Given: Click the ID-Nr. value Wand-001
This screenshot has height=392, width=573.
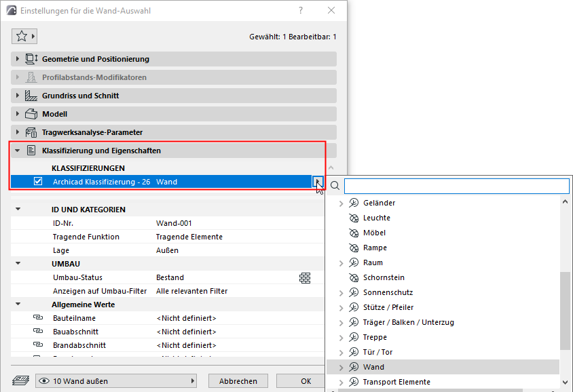Looking at the screenshot, I should point(174,223).
